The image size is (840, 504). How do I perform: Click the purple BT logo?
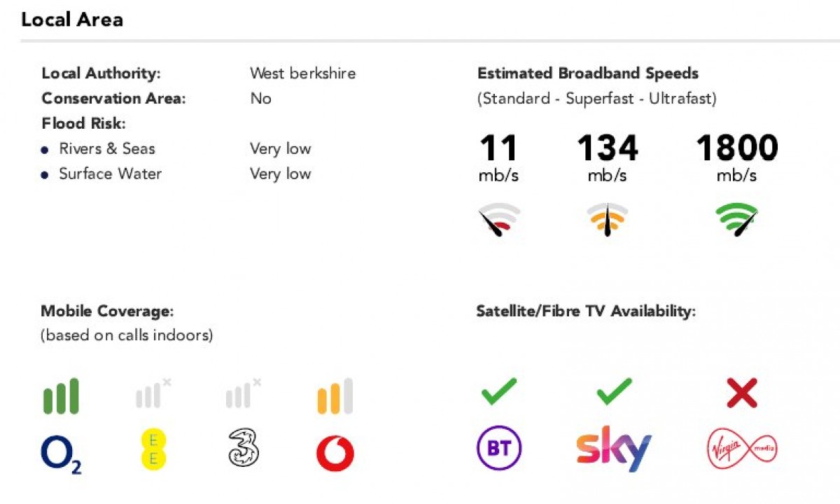499,448
